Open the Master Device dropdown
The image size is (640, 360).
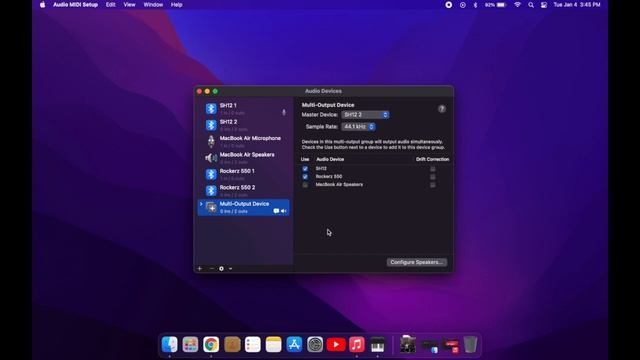coord(365,115)
